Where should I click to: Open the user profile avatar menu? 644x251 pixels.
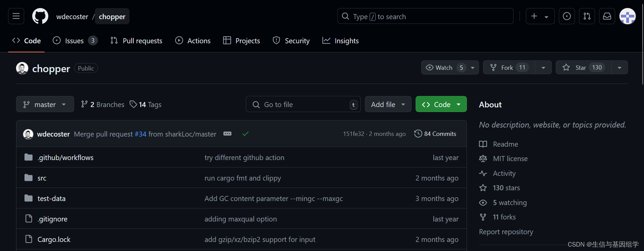(x=628, y=16)
